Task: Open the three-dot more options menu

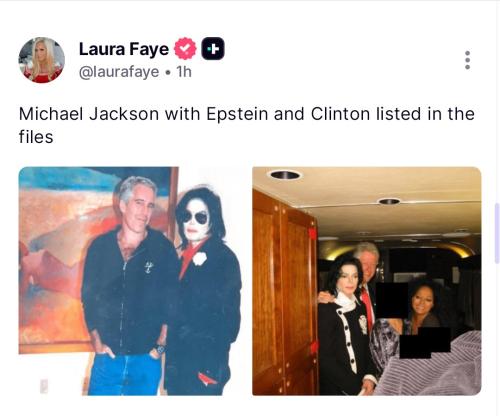Action: pyautogui.click(x=467, y=60)
